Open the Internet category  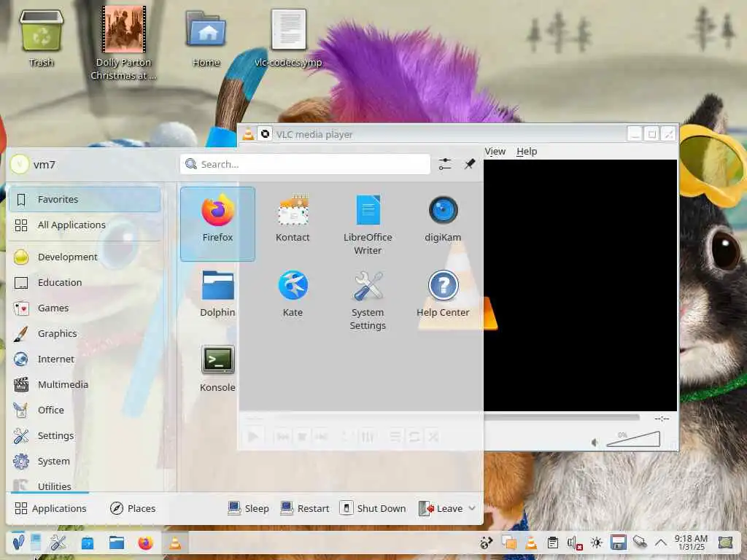coord(85,359)
